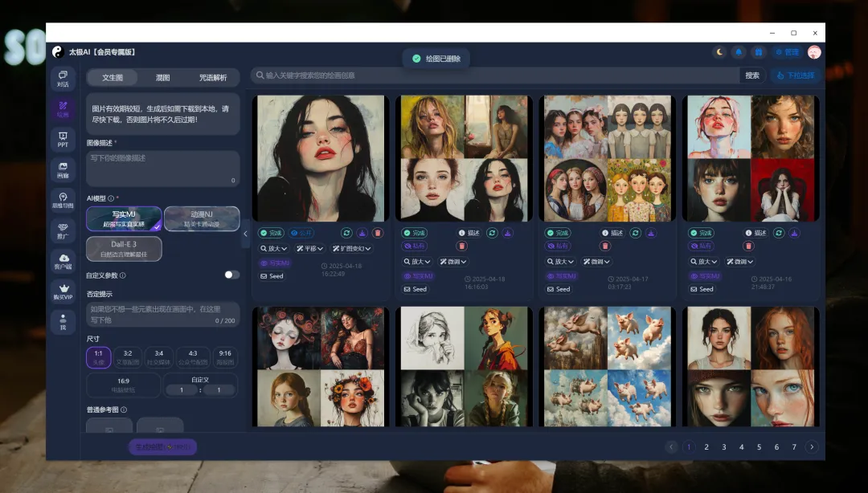Delete the drawing dated 2025-04-17 03:17:23
Viewport: 868px width, 493px height.
pyautogui.click(x=605, y=246)
